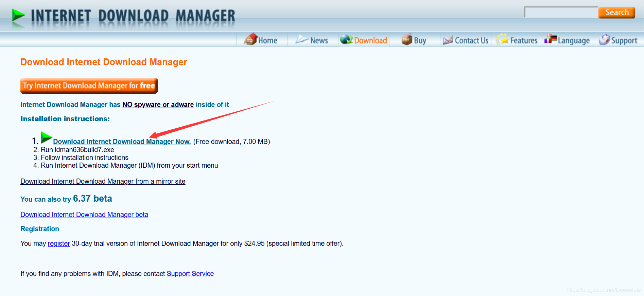
Task: Click green arrow icon beside download link
Action: [x=46, y=137]
